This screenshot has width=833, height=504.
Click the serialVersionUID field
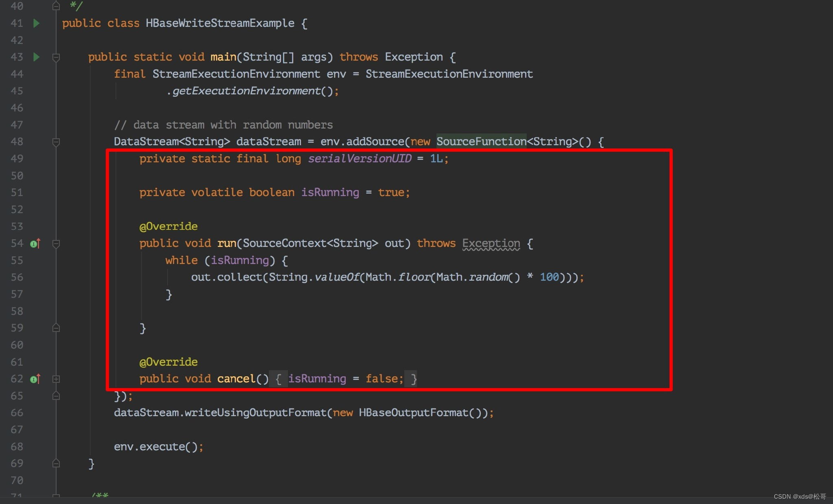pyautogui.click(x=360, y=158)
